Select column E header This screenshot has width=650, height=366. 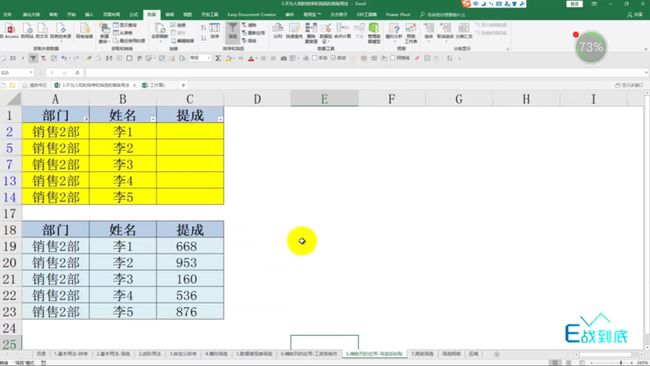click(325, 99)
